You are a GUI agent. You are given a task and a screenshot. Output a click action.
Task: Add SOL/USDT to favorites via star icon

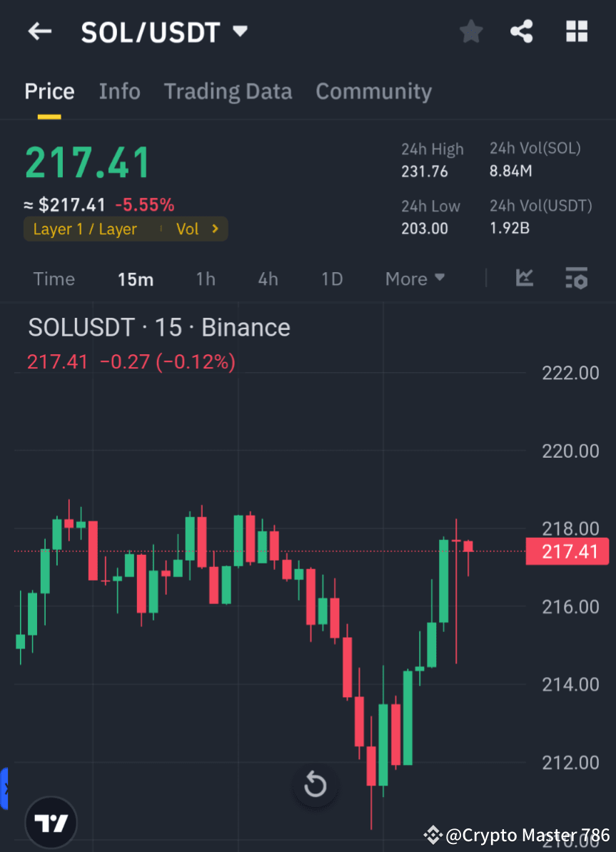(470, 31)
